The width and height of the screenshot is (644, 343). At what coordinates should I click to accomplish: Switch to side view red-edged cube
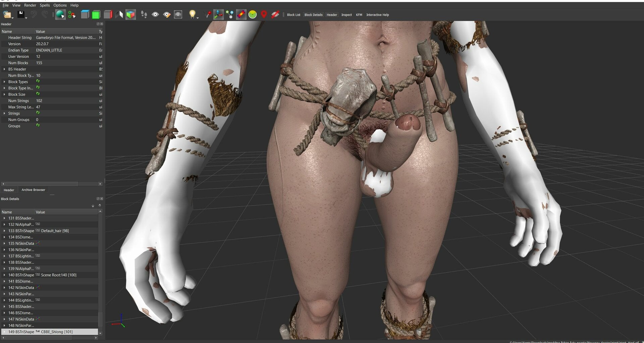pos(108,14)
